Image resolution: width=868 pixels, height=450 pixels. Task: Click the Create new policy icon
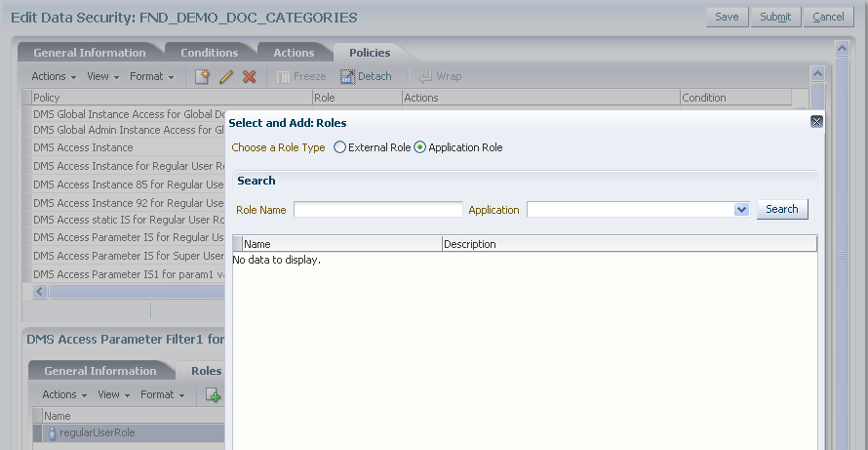(202, 76)
